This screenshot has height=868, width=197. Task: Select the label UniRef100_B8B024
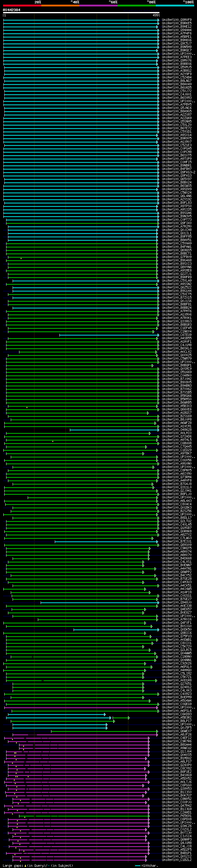[177, 183]
